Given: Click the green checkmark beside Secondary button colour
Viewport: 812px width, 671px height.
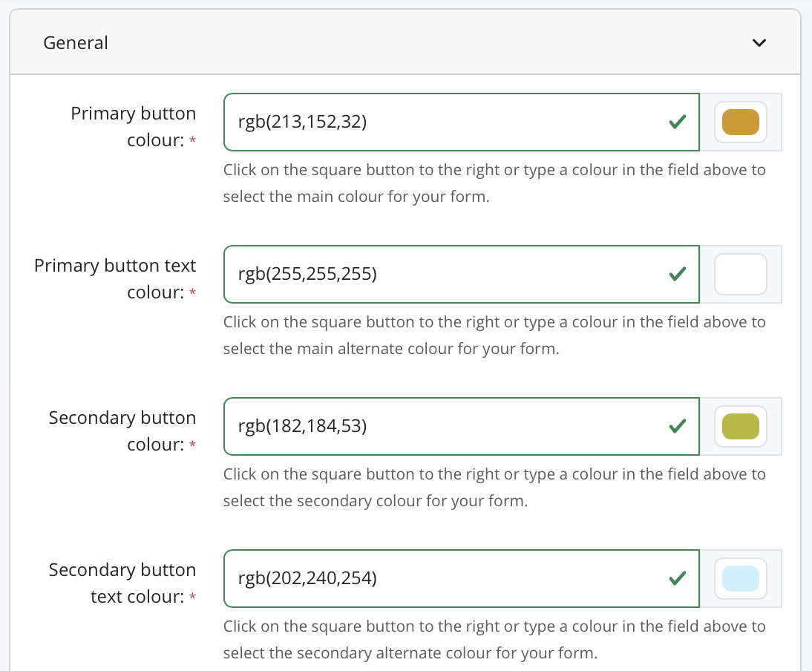Looking at the screenshot, I should pos(677,426).
